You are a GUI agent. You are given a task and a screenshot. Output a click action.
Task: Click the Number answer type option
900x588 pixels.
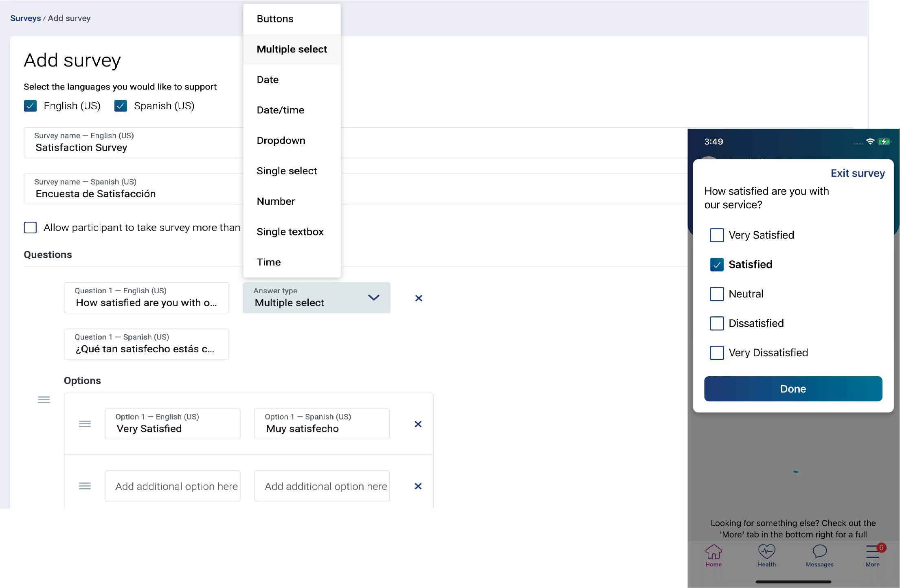point(277,201)
